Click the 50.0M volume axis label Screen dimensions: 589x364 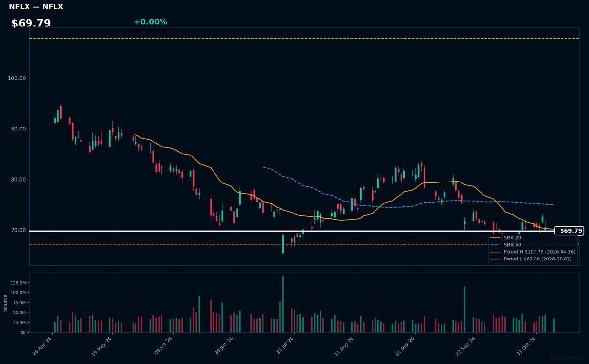20,312
